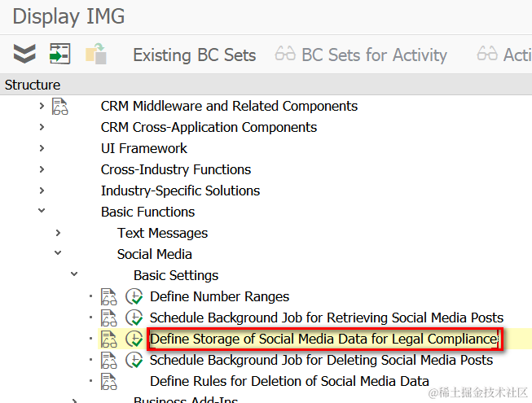Execute Define Storage of Social Media Data activity

click(134, 339)
